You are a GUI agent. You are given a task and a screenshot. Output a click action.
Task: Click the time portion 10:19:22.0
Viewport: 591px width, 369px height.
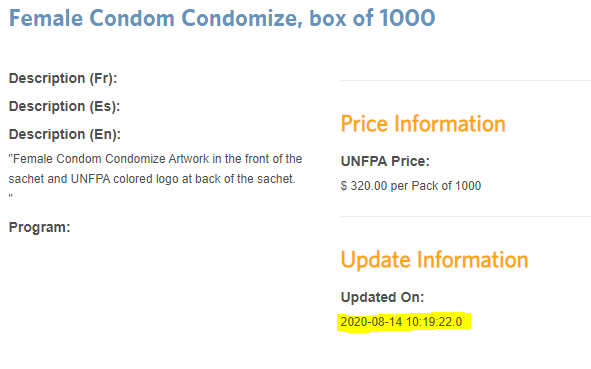click(x=434, y=322)
